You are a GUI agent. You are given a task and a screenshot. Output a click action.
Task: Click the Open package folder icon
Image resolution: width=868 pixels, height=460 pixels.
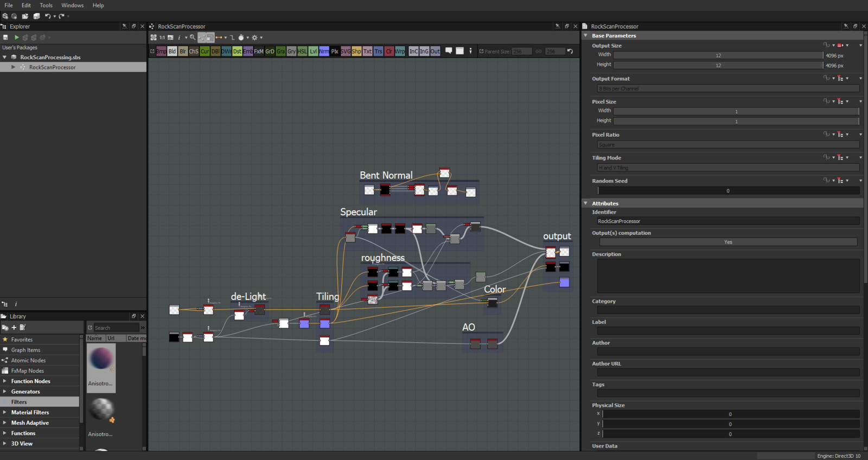[25, 16]
